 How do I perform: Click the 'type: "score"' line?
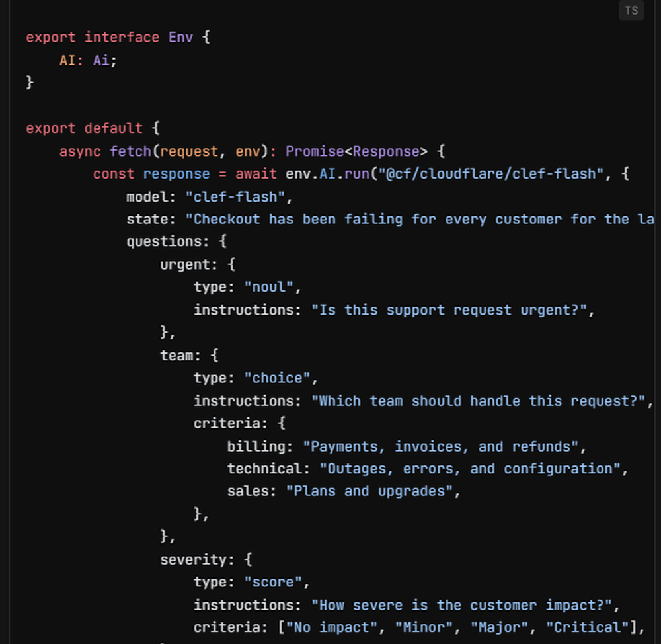[252, 583]
